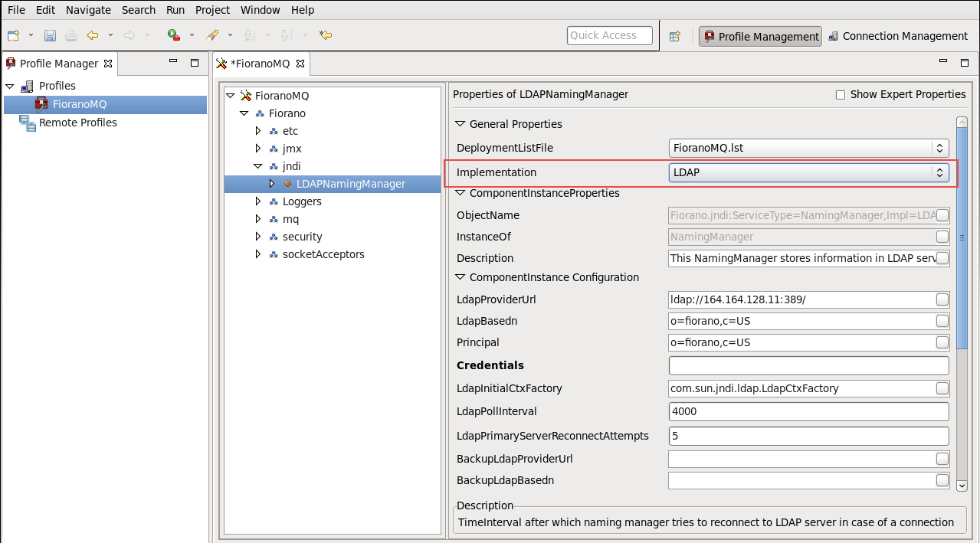This screenshot has width=980, height=543.
Task: Collapse the Profiles tree node
Action: pos(10,86)
